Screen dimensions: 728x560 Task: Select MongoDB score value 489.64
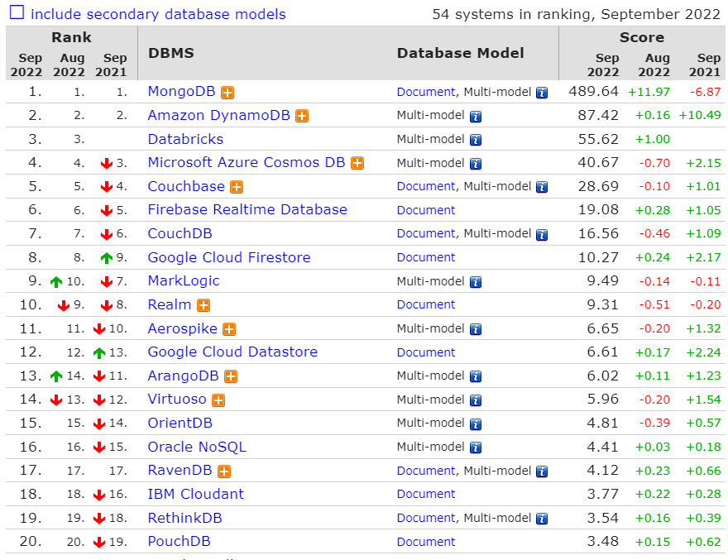pos(594,92)
